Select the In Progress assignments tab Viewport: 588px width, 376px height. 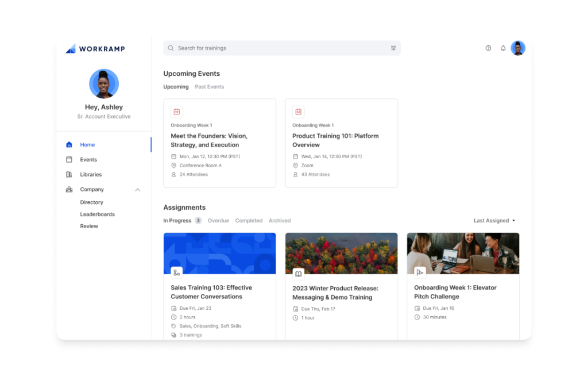click(177, 221)
